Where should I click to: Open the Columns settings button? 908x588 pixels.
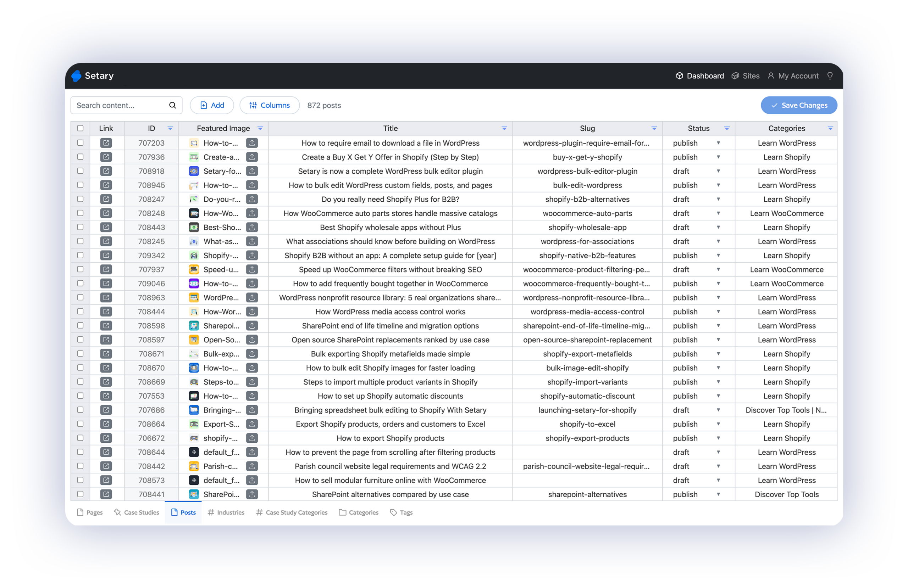pos(269,105)
